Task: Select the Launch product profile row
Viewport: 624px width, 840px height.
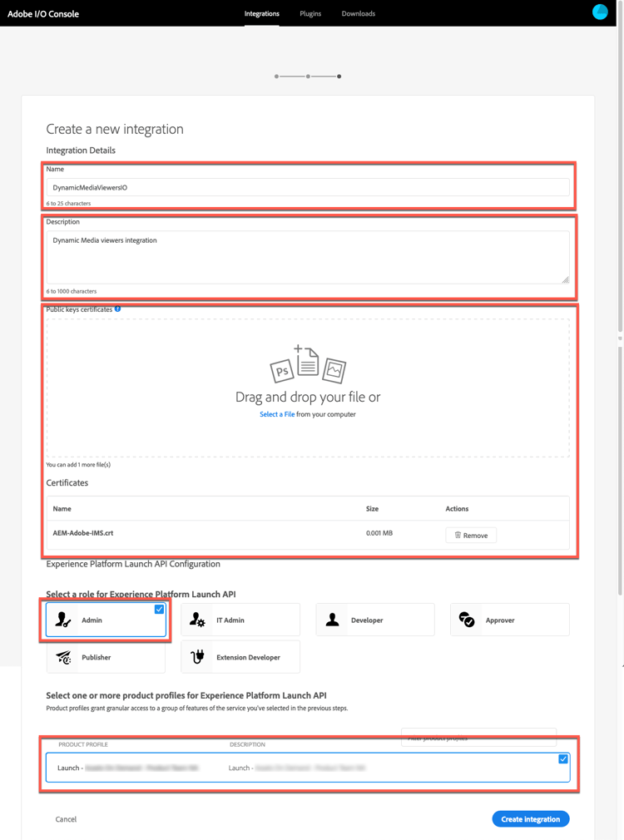Action: 308,768
